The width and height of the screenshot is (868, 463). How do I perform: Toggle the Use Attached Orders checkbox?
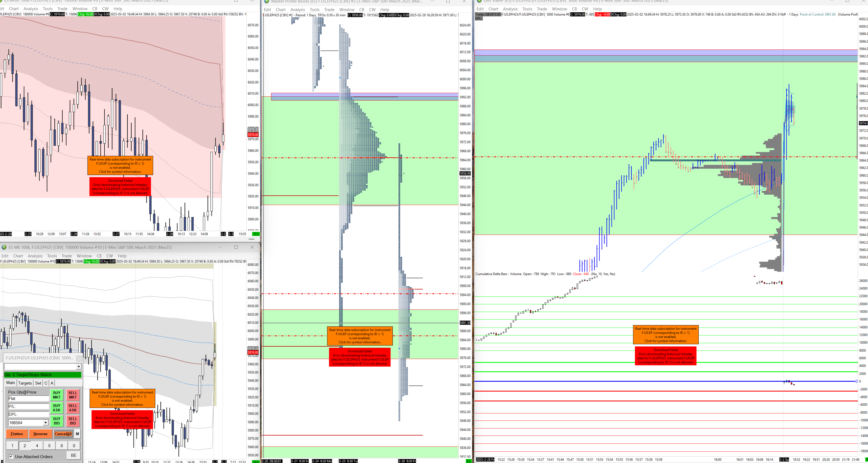coord(11,457)
